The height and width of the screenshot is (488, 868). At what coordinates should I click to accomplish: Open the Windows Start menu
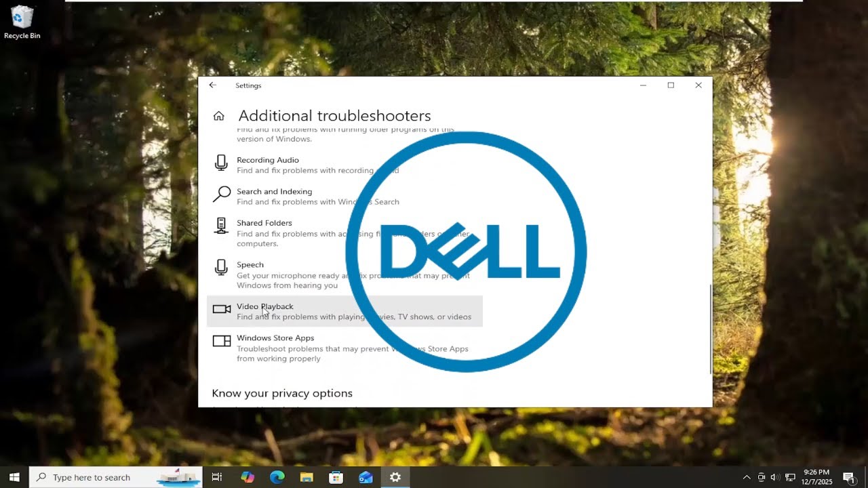coord(14,477)
